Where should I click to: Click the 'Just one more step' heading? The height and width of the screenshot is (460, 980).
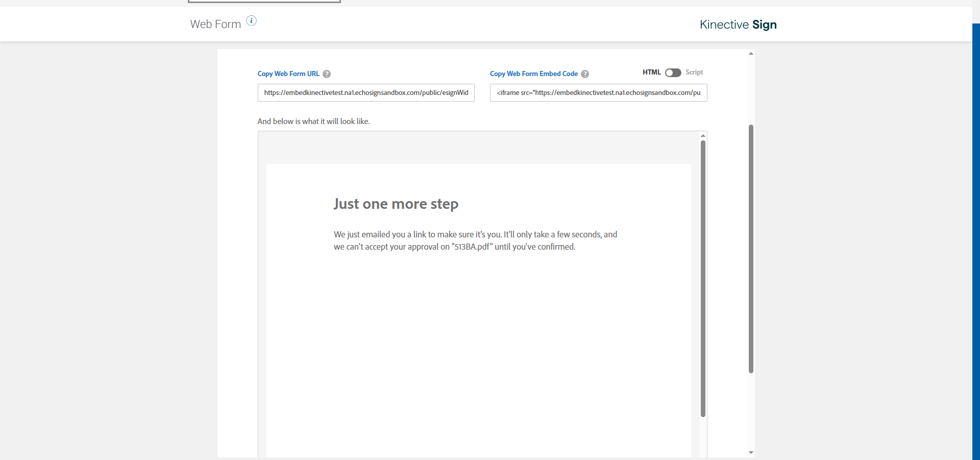pyautogui.click(x=396, y=204)
